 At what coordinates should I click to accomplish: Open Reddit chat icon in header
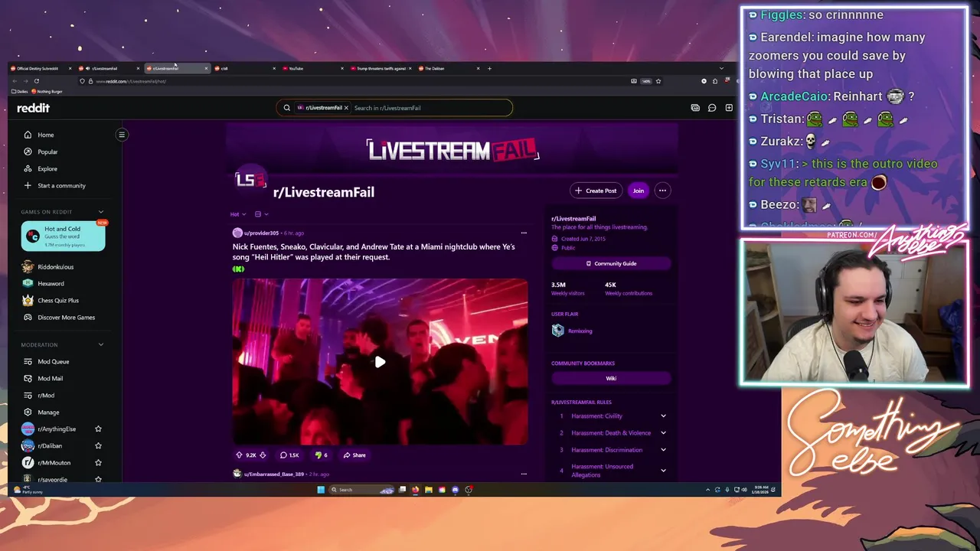click(x=712, y=108)
